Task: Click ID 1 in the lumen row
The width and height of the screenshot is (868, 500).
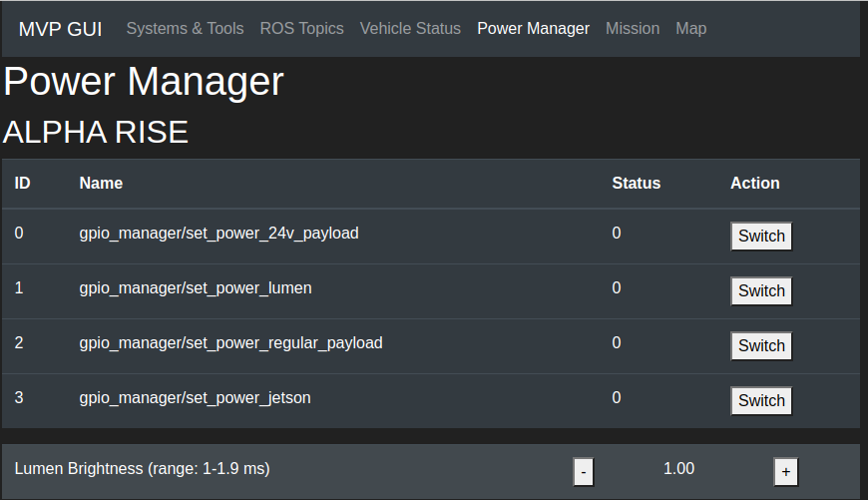Action: [x=19, y=288]
